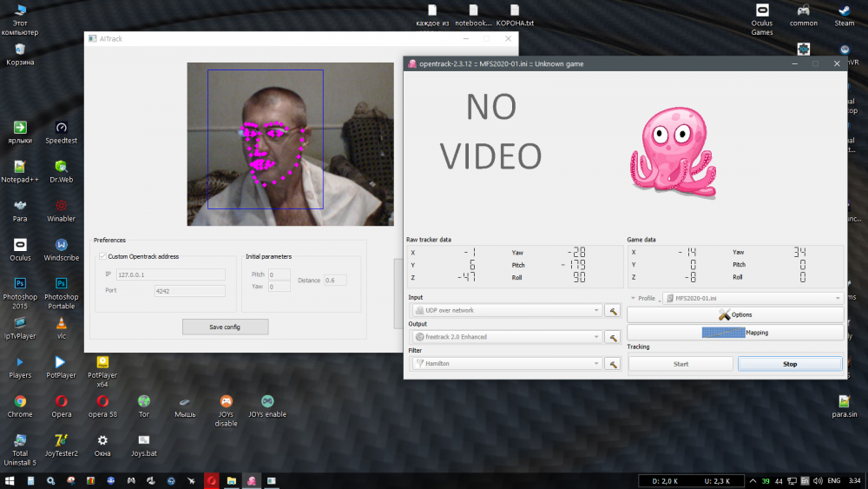
Task: Open Oculus Games desktop icon
Action: 762,20
